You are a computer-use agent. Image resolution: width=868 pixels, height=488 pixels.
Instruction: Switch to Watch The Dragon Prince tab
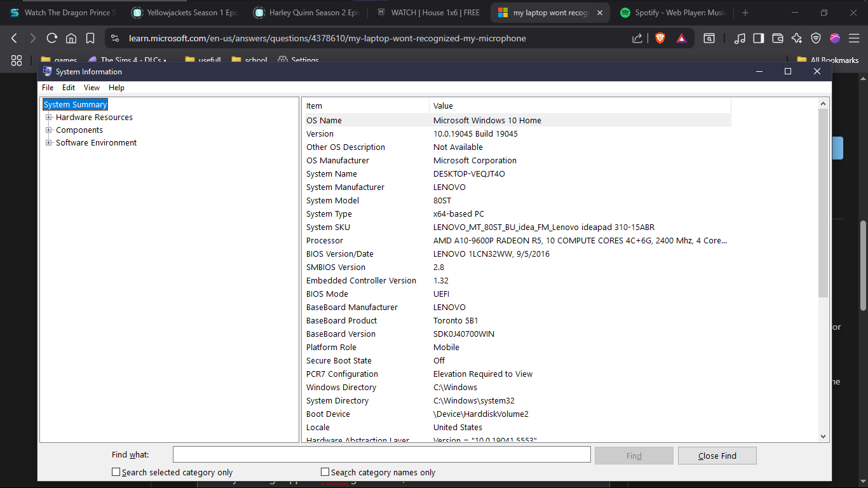[x=62, y=13]
